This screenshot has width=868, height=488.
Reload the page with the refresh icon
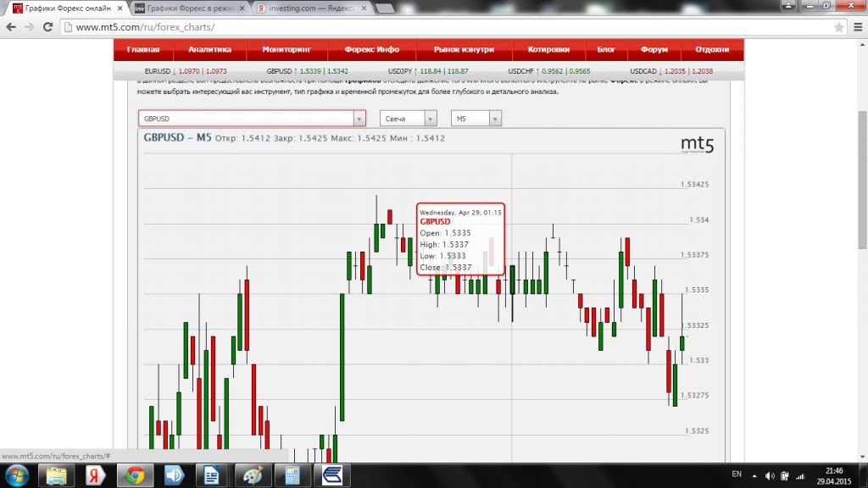click(48, 26)
